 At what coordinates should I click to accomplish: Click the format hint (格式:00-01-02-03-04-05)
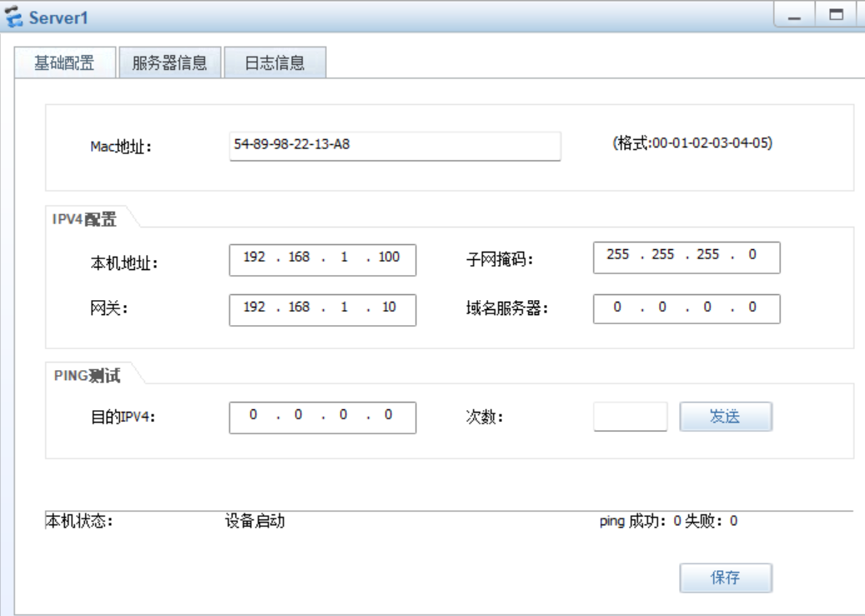692,143
